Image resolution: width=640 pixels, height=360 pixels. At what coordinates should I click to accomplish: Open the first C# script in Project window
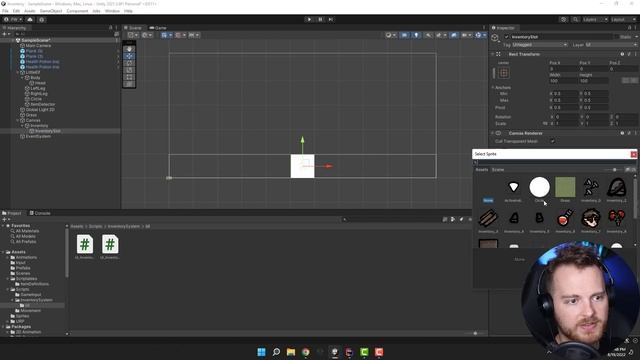click(x=84, y=244)
